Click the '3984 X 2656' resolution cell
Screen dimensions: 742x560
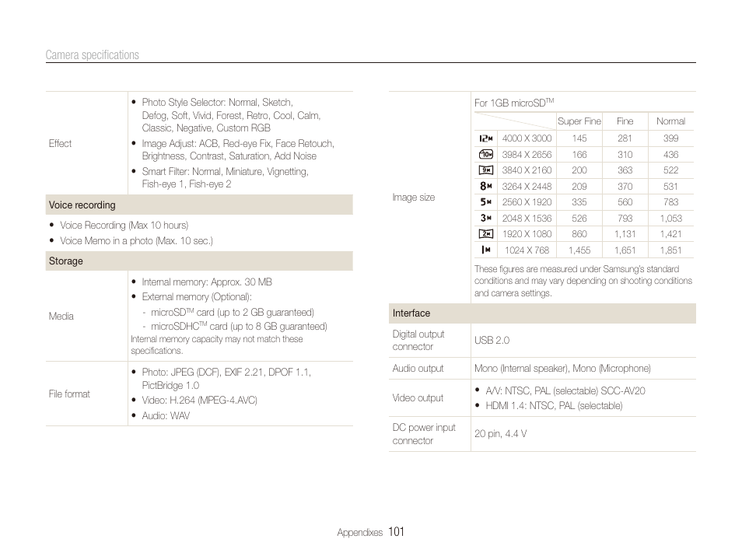(527, 154)
